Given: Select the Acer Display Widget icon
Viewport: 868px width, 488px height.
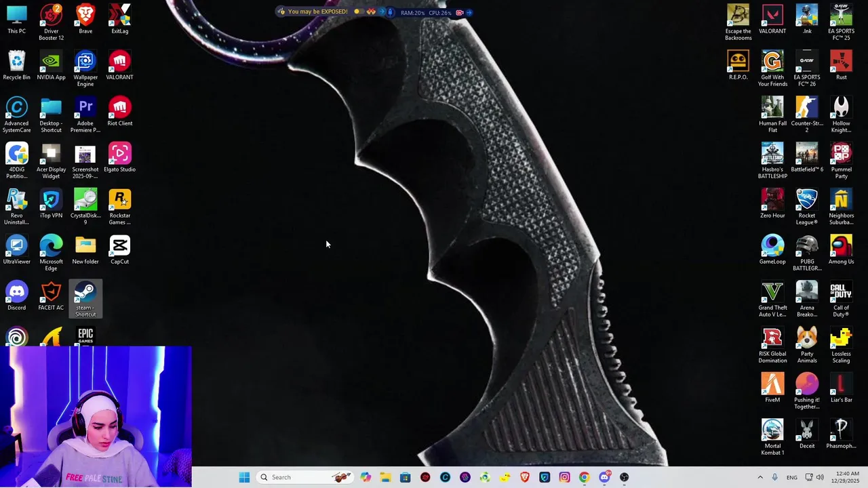Looking at the screenshot, I should tap(51, 161).
